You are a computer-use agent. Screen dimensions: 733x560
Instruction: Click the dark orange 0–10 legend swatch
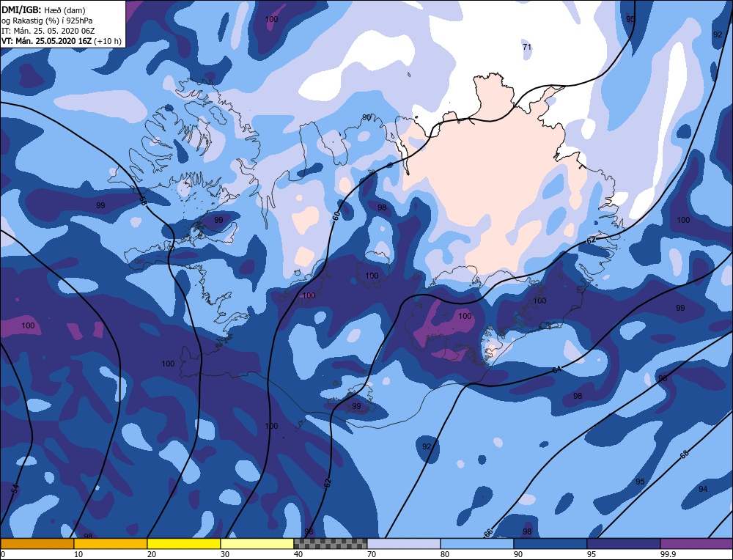point(37,544)
